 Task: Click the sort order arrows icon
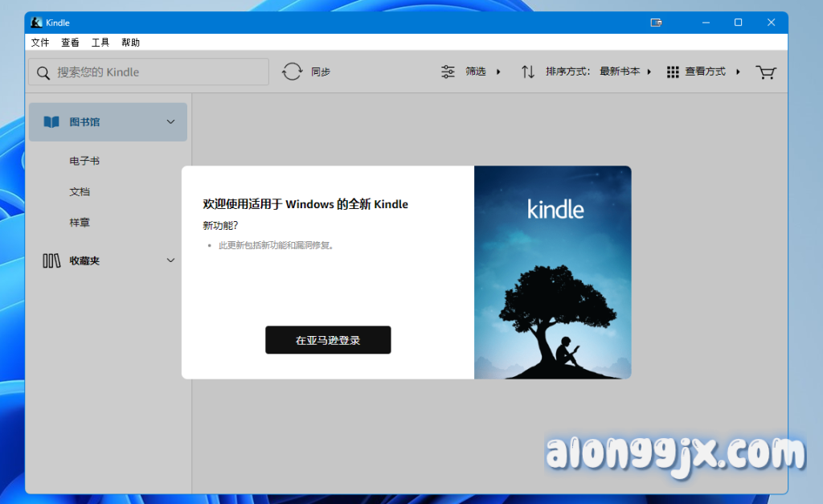(x=528, y=72)
